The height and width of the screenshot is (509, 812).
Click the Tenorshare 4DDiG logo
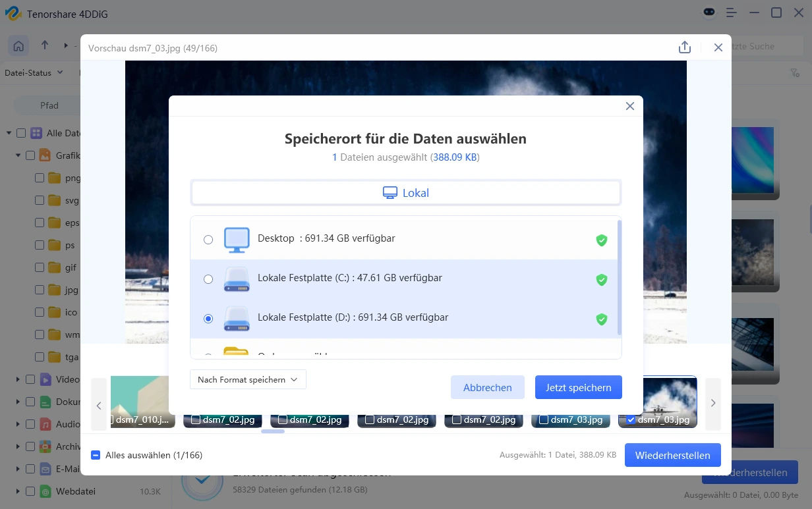pyautogui.click(x=14, y=13)
